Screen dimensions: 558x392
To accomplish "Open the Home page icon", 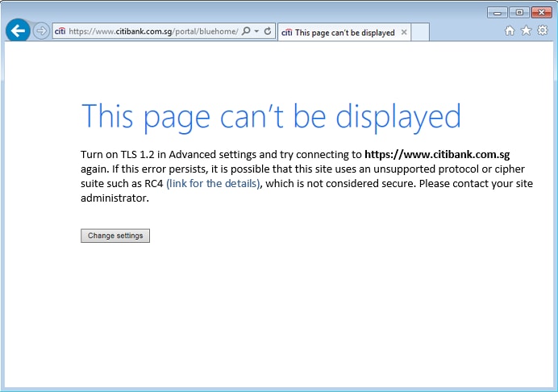I will pos(510,31).
